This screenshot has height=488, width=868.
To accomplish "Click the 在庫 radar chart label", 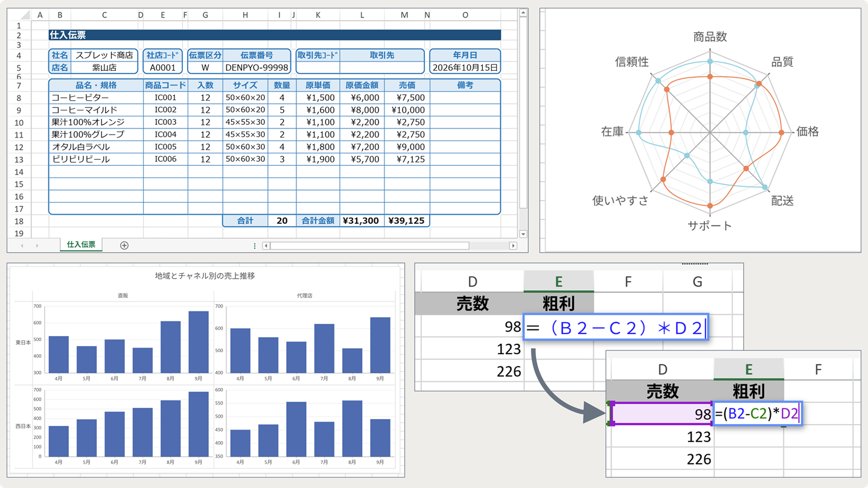I will (x=612, y=132).
